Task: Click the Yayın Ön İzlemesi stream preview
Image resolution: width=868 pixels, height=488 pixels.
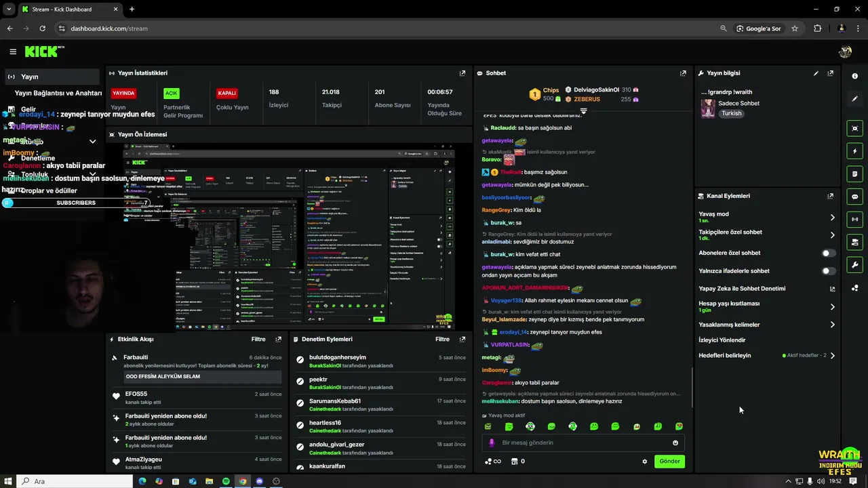Action: (289, 237)
